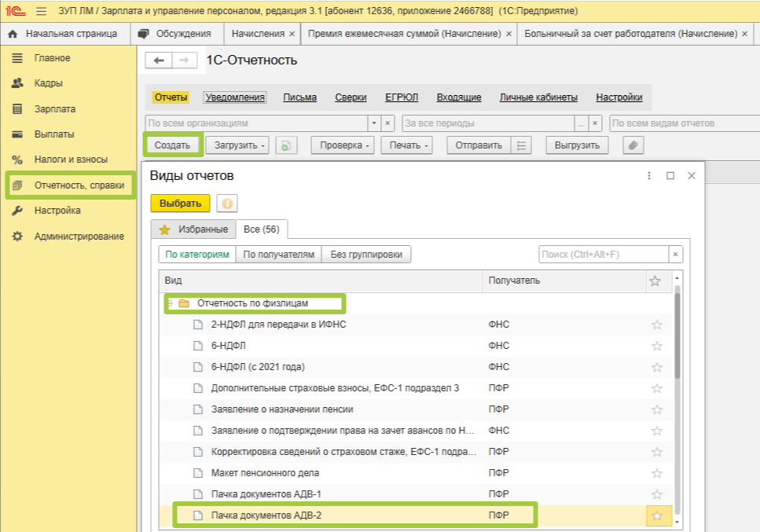Click the load from file icon button
This screenshot has width=760, height=532.
(x=286, y=145)
